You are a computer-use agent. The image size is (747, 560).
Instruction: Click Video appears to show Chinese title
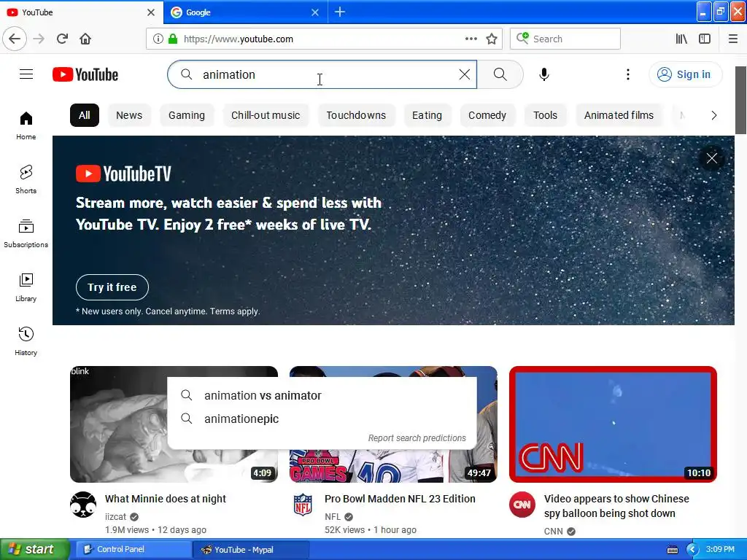coord(616,506)
